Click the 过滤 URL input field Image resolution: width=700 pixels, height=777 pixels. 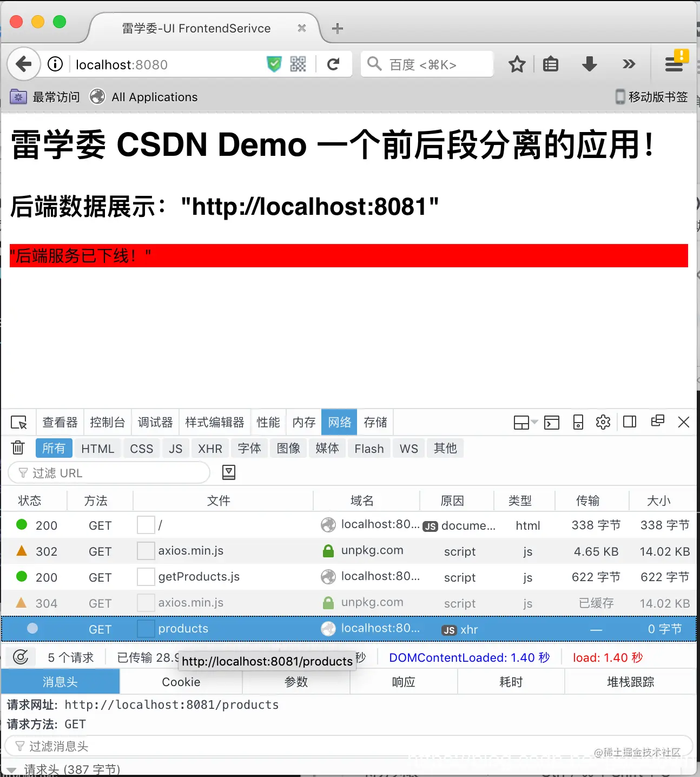[108, 472]
